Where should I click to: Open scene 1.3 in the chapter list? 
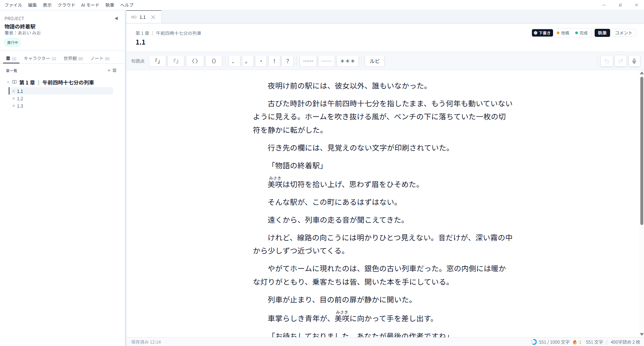pos(61,106)
